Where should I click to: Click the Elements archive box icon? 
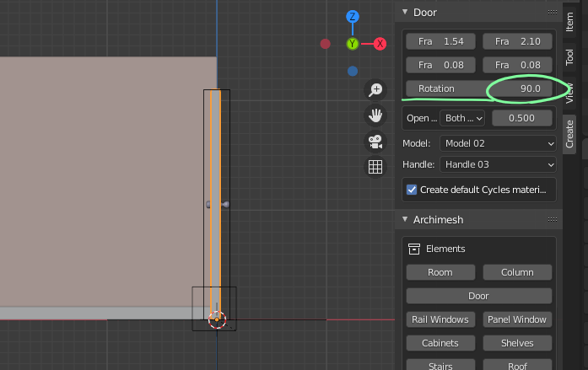(414, 249)
